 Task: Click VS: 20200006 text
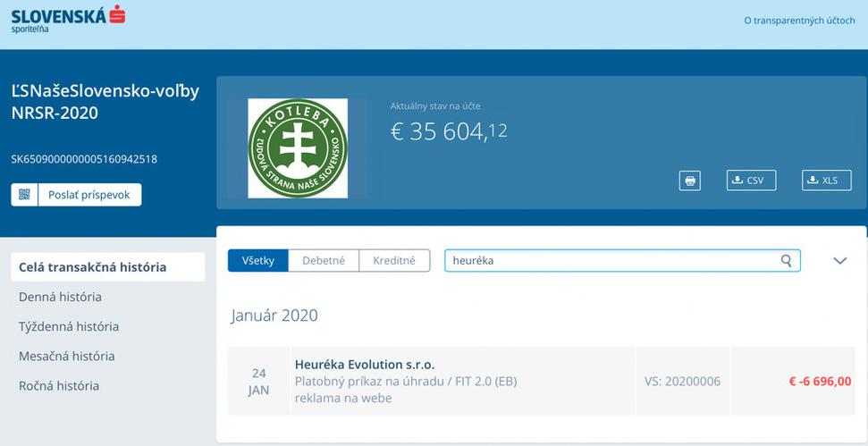click(683, 382)
